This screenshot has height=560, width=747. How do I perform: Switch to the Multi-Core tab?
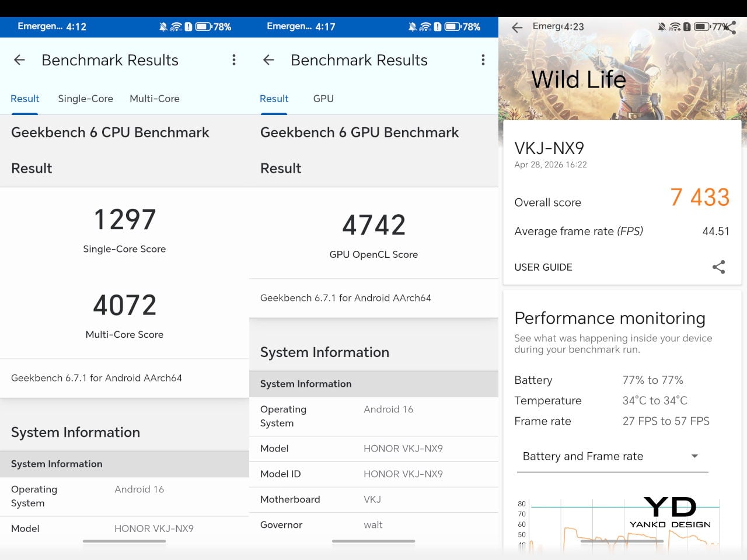click(x=155, y=99)
